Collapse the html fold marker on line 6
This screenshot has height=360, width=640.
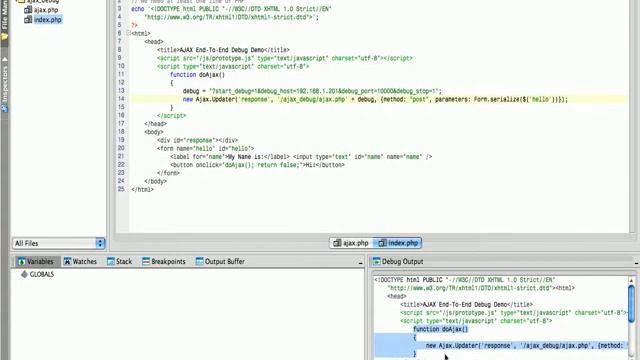tap(128, 33)
